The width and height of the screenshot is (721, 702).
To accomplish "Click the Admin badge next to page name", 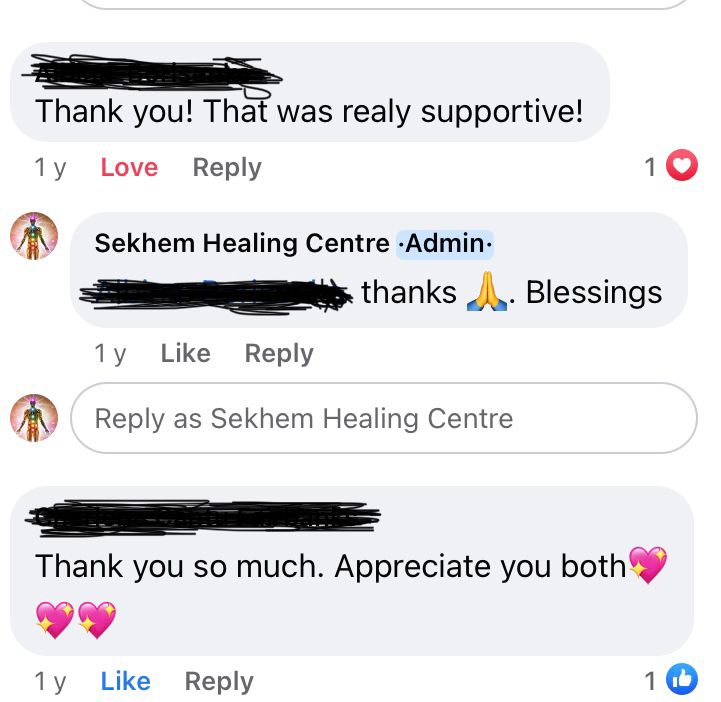I will point(445,244).
